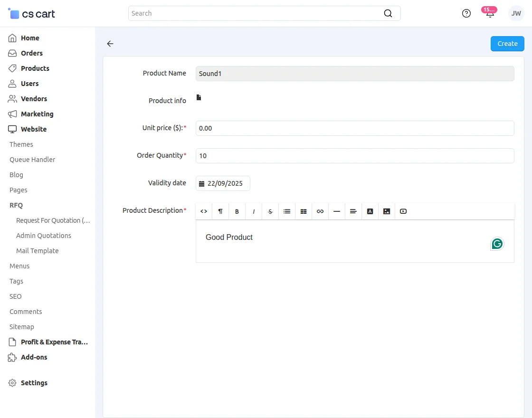Open the text alignment options
Image resolution: width=532 pixels, height=418 pixels.
click(x=353, y=211)
